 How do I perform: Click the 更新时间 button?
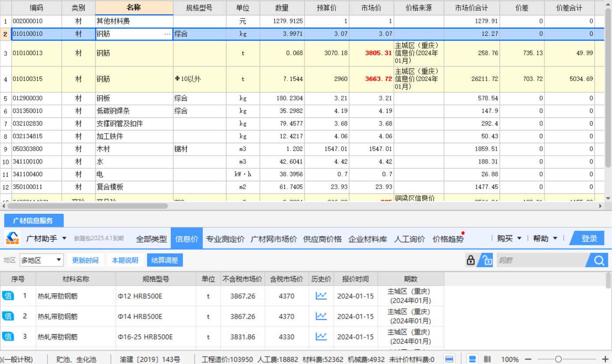click(86, 260)
